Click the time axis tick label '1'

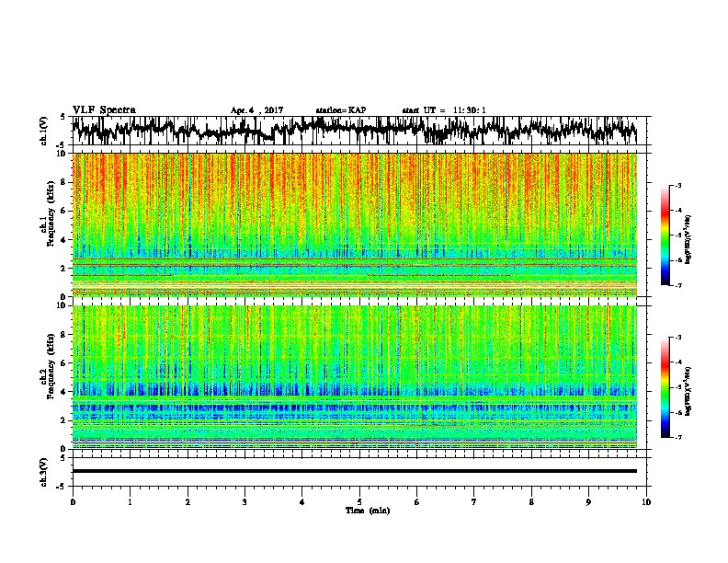[x=130, y=502]
